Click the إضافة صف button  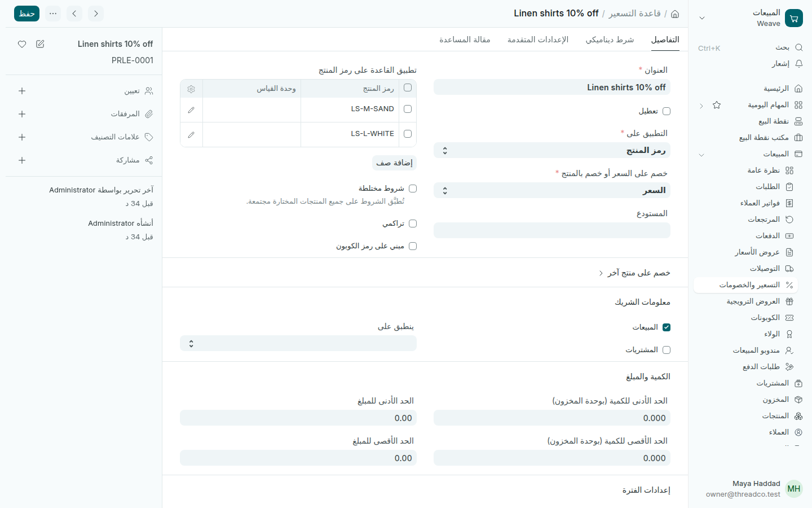click(x=395, y=163)
